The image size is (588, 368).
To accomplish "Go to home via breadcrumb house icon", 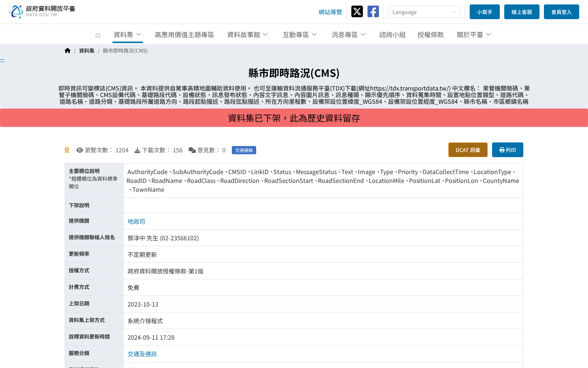I will [x=68, y=51].
